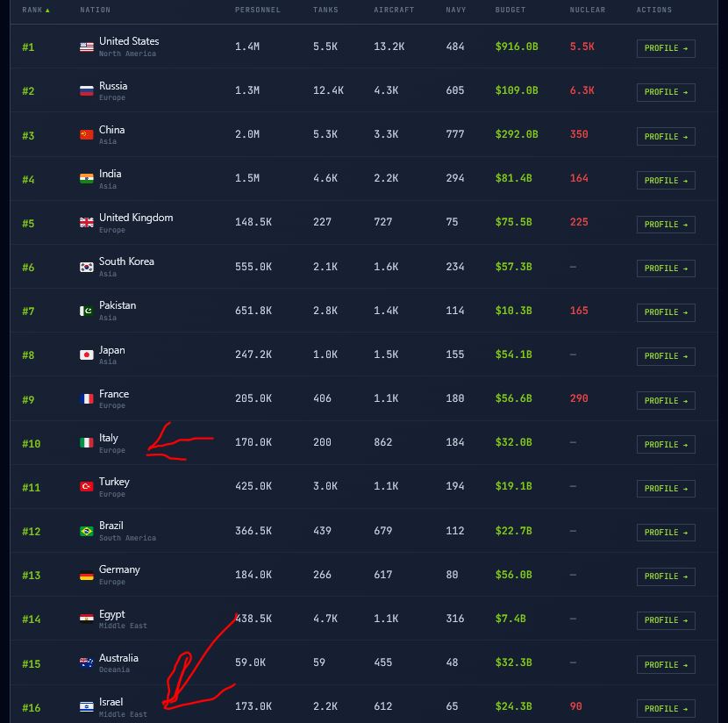This screenshot has height=723, width=728.
Task: Sort by the NAVY column header
Action: [x=455, y=10]
